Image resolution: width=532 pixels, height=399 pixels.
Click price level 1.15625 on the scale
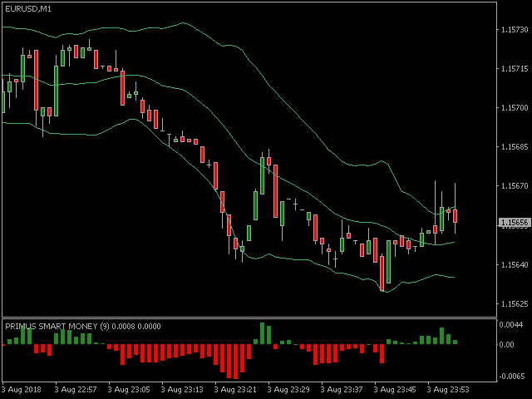tap(515, 304)
